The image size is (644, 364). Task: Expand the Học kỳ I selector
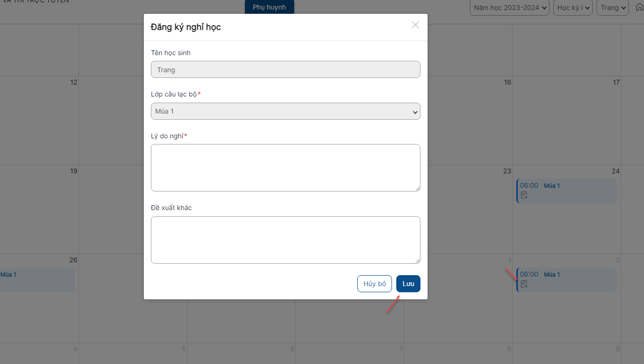pos(573,8)
